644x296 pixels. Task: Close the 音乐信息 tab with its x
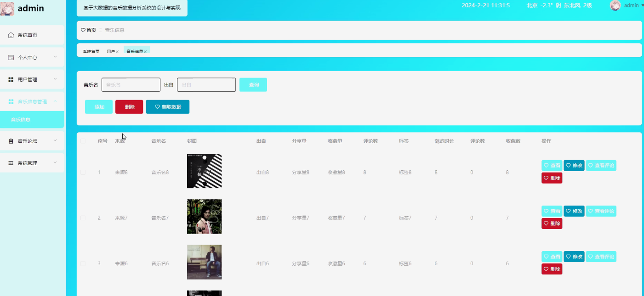click(x=145, y=52)
